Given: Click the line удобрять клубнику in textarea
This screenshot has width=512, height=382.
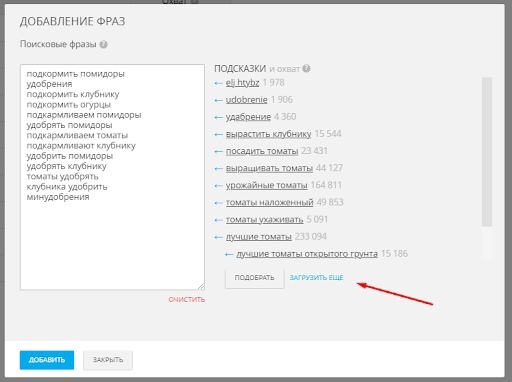Looking at the screenshot, I should [x=67, y=166].
